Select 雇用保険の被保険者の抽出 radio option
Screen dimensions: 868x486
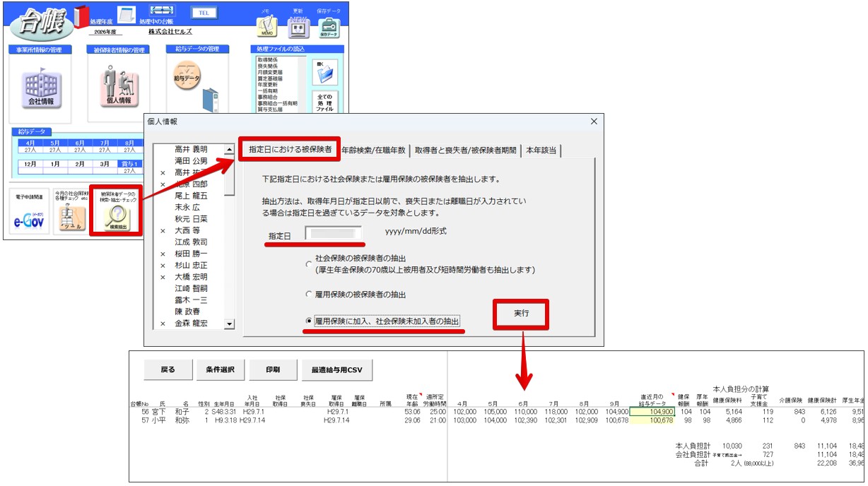pyautogui.click(x=309, y=294)
